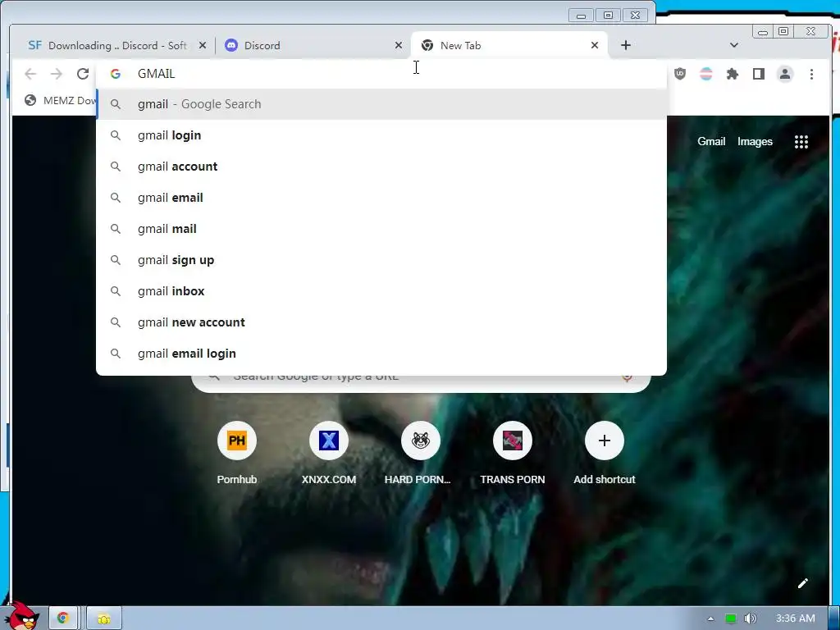Click the Add shortcut plus tile
840x630 pixels.
pyautogui.click(x=605, y=454)
